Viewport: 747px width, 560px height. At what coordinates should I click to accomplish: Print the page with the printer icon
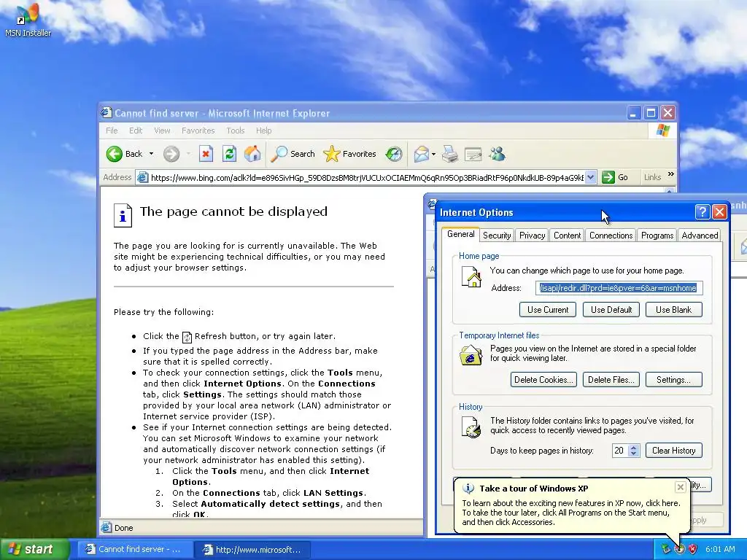click(449, 154)
